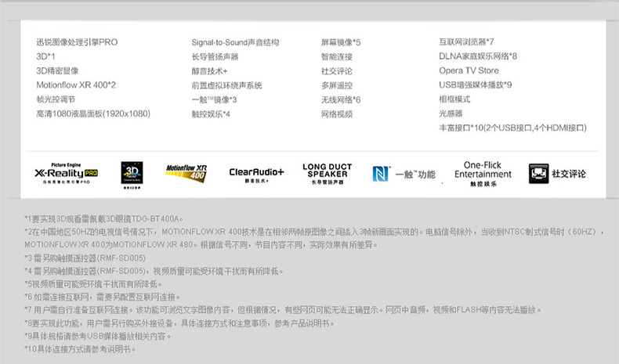Click the feature text 相框模式
Image resolution: width=619 pixels, height=364 pixels.
pyautogui.click(x=454, y=99)
